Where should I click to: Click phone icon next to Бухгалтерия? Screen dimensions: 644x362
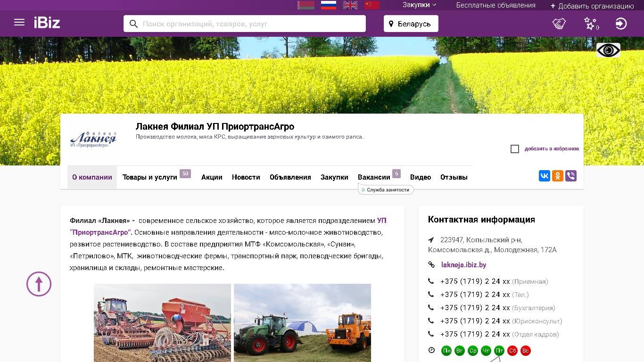tap(431, 308)
